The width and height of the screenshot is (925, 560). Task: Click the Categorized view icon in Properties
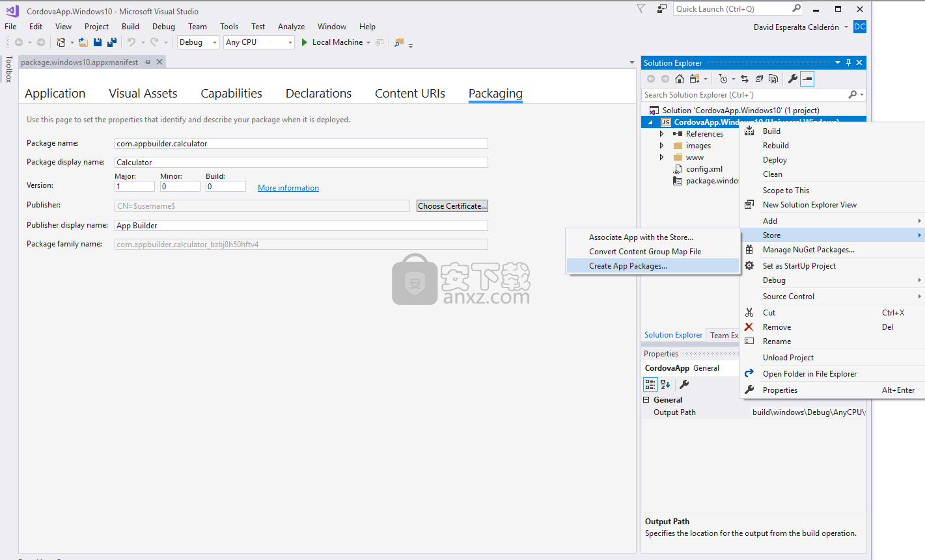pyautogui.click(x=650, y=384)
